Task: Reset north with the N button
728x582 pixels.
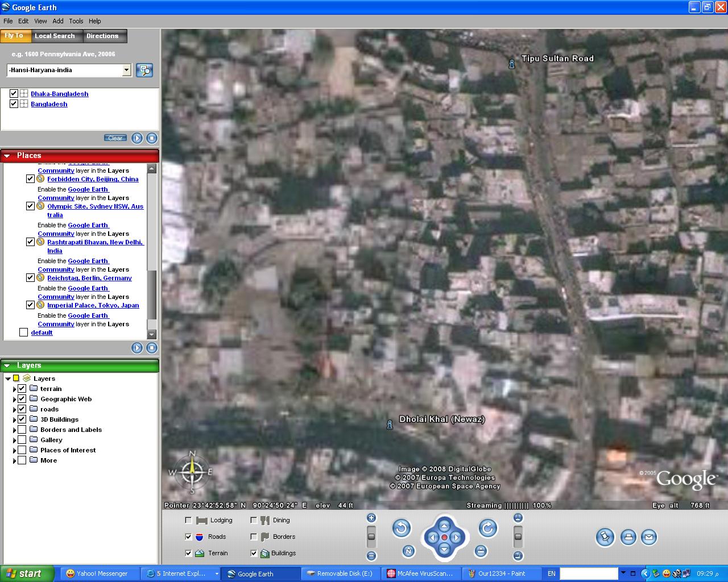Action: click(408, 551)
